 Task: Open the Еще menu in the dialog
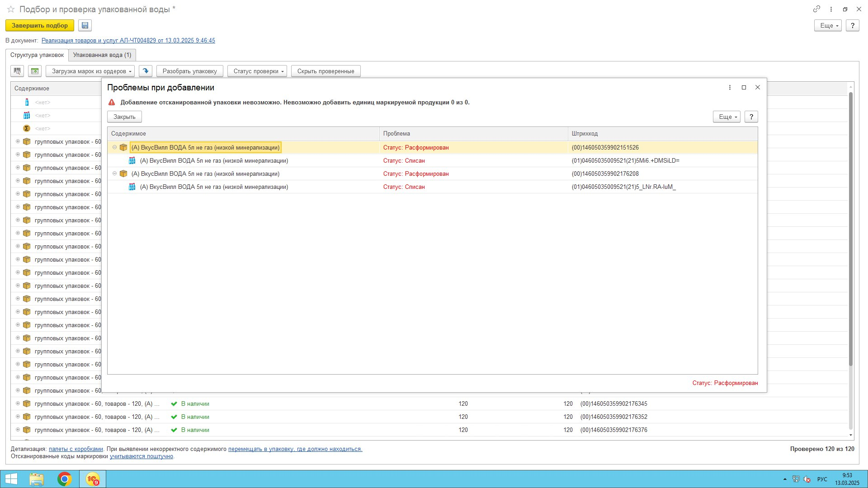coord(726,117)
